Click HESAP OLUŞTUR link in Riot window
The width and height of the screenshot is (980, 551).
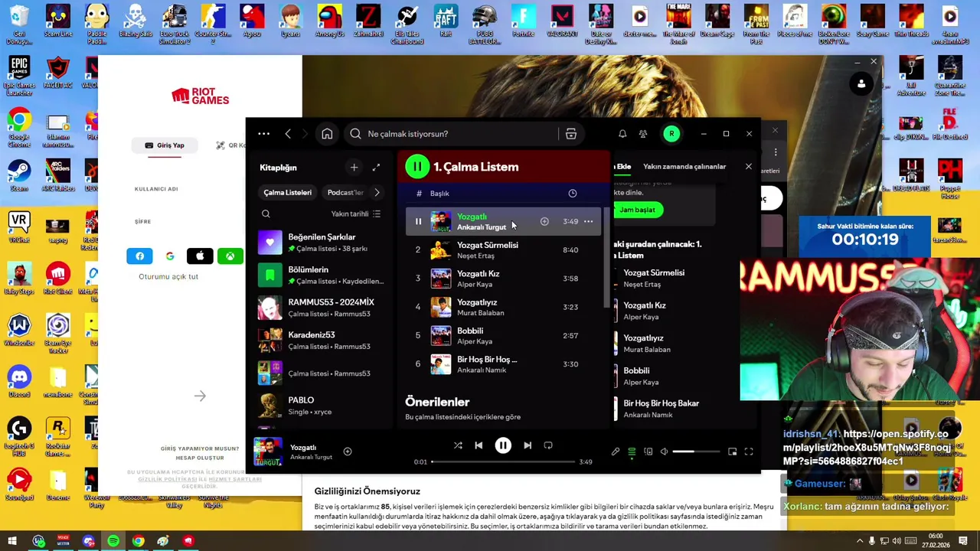click(x=200, y=458)
